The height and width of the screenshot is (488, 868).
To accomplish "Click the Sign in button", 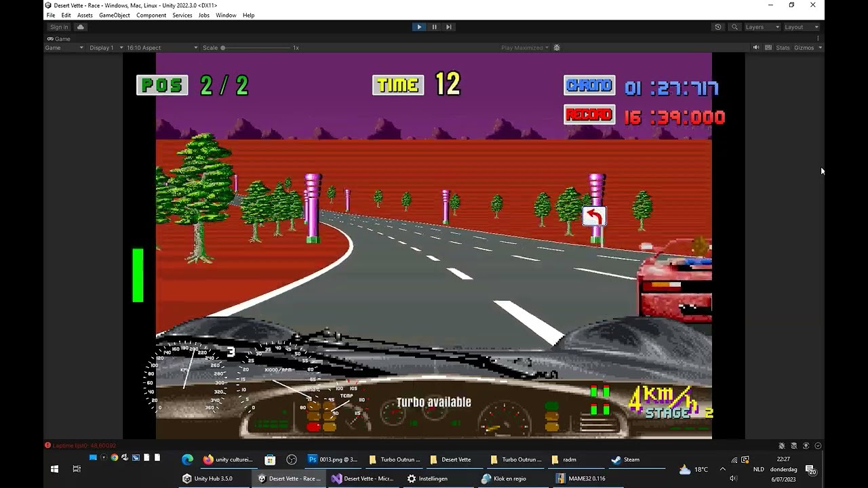I will coord(59,27).
